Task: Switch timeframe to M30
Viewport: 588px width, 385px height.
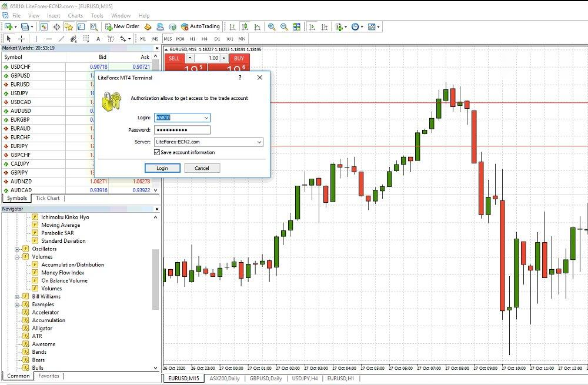Action: (x=179, y=39)
